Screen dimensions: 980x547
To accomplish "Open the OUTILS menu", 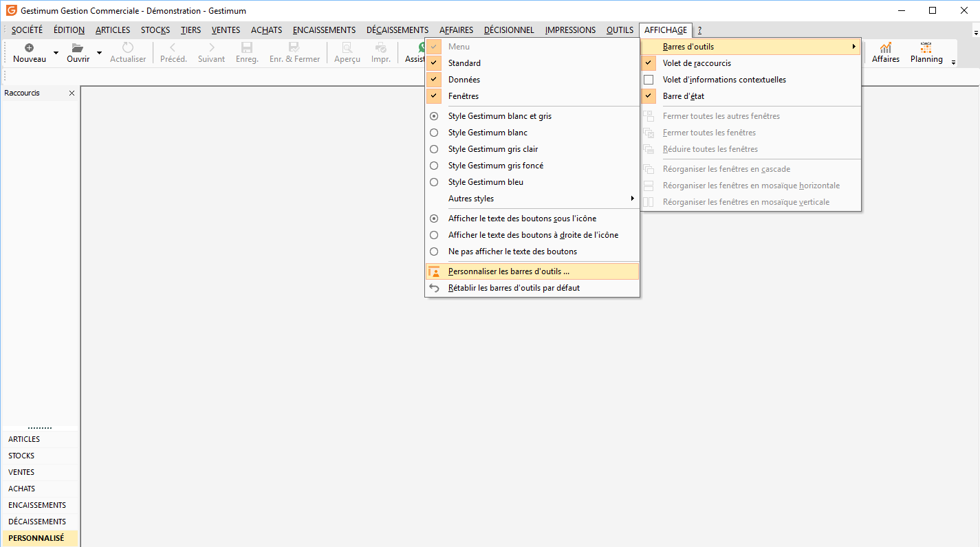I will [620, 30].
